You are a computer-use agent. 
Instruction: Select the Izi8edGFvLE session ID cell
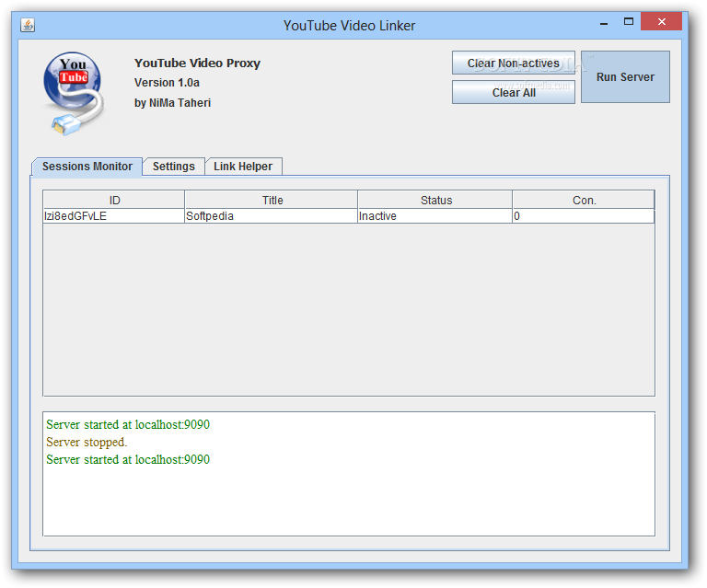[x=113, y=216]
